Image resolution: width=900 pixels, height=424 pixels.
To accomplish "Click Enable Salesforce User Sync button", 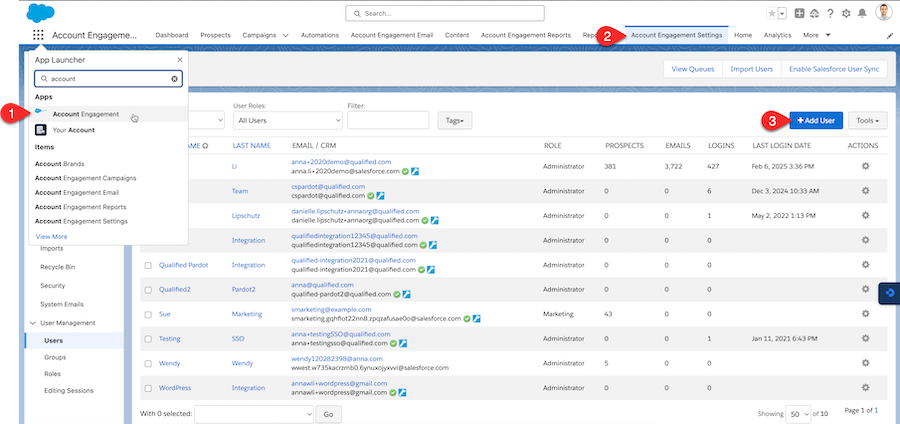I will pos(834,69).
